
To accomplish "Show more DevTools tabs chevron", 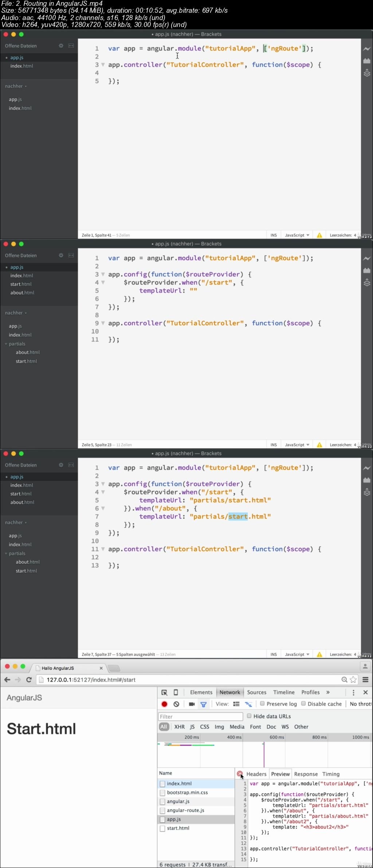I will point(328,693).
